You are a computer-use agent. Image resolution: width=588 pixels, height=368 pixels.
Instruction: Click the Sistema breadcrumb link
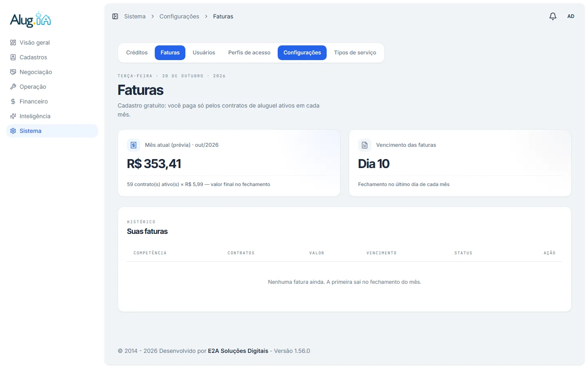[x=135, y=16]
